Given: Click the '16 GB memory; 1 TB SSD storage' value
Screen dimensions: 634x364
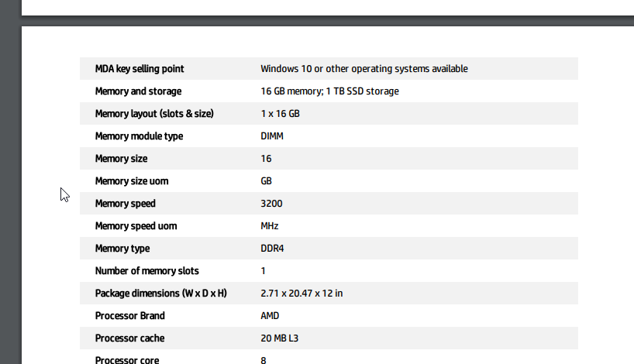Looking at the screenshot, I should (x=329, y=91).
